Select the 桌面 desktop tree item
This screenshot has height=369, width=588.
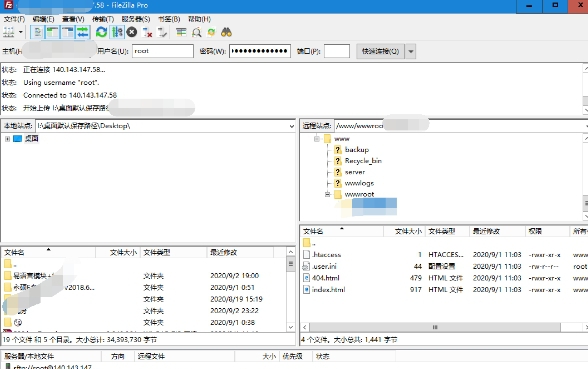click(x=32, y=139)
